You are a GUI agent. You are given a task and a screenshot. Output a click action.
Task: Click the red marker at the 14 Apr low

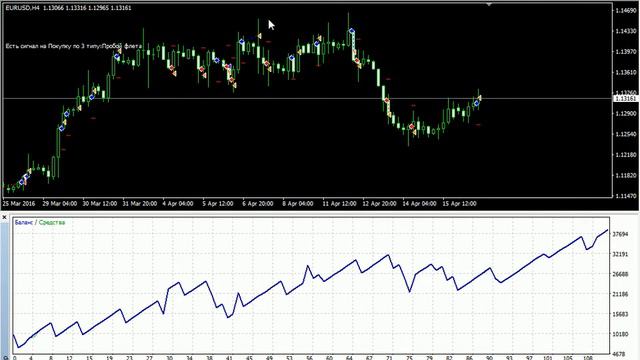[x=411, y=127]
